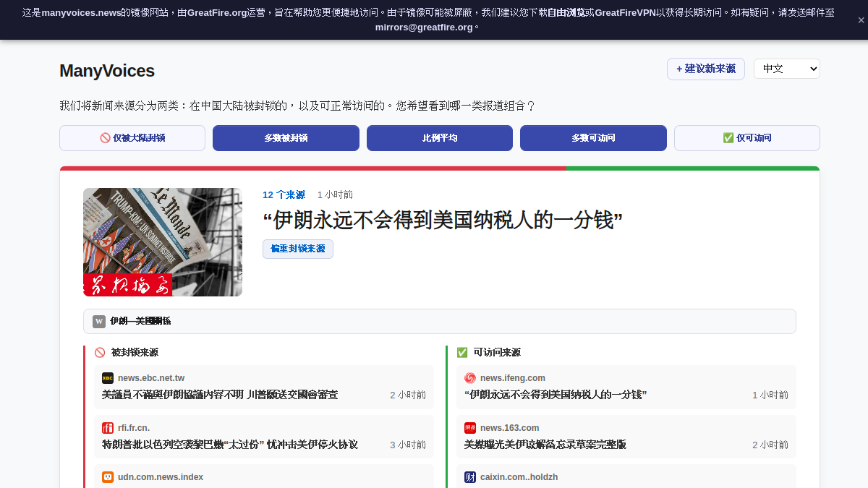Open article 美議員不滿與伊朗協議內容不明
Image resolution: width=868 pixels, height=488 pixels.
tap(220, 395)
